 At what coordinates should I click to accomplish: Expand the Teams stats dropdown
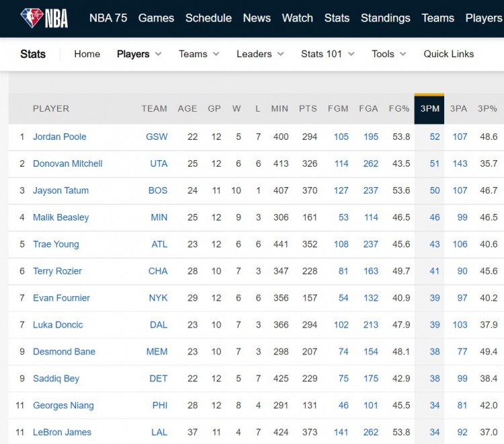point(199,54)
